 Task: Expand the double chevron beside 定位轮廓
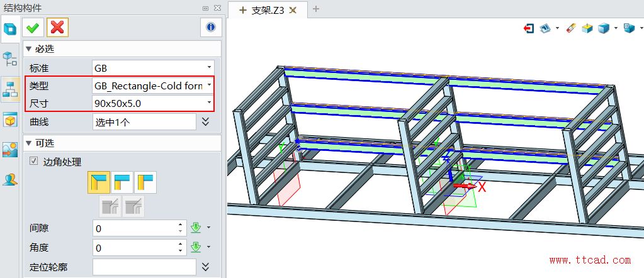point(206,267)
